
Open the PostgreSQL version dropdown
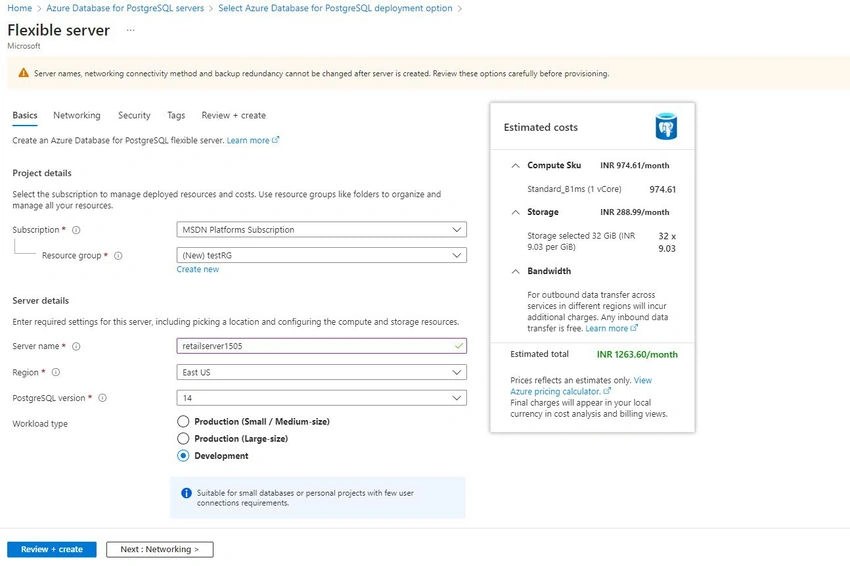point(321,398)
